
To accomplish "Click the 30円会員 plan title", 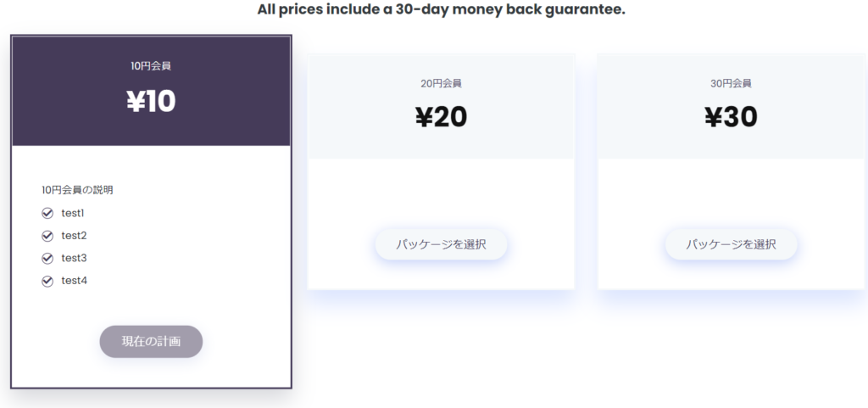I will click(x=732, y=84).
